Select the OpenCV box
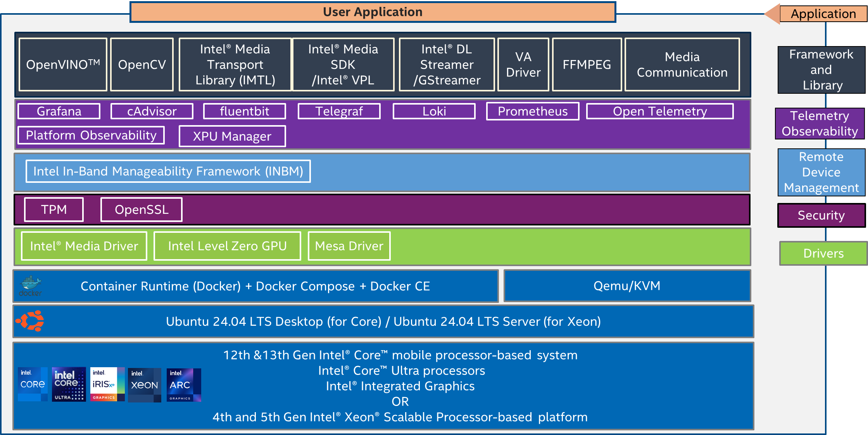Image resolution: width=868 pixels, height=435 pixels. pos(142,64)
